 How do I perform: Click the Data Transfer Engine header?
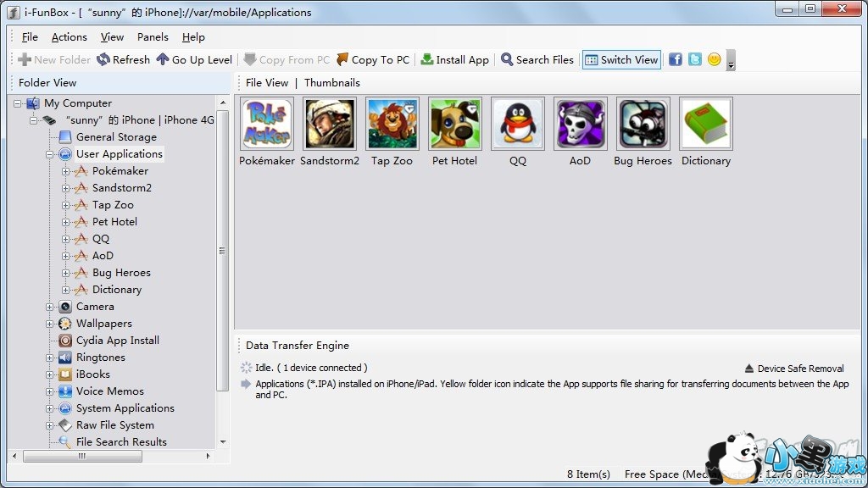[298, 346]
